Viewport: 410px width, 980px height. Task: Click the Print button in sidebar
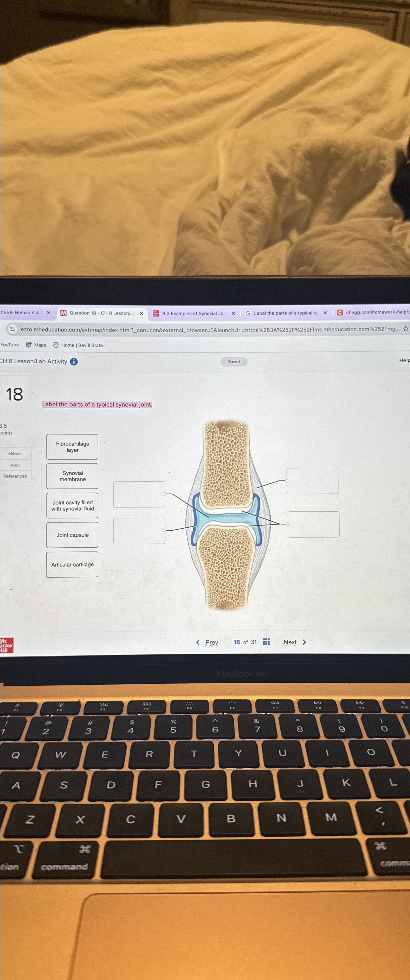coord(15,465)
